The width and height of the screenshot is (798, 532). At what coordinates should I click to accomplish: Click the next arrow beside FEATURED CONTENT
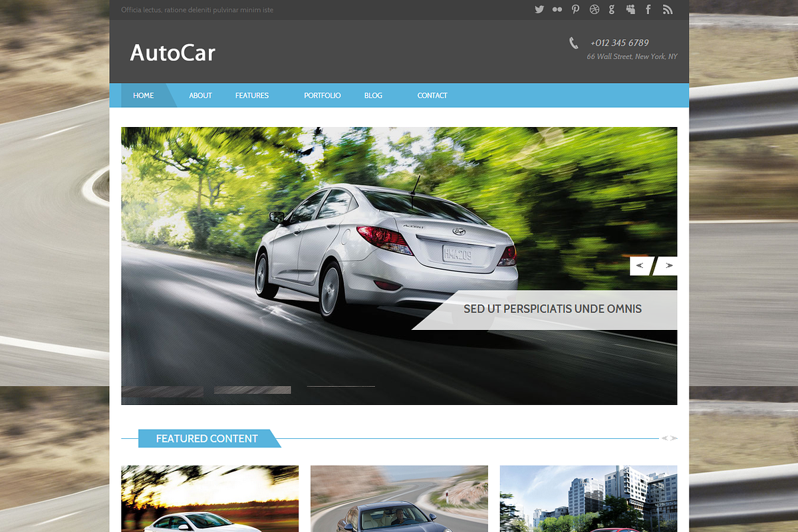674,438
